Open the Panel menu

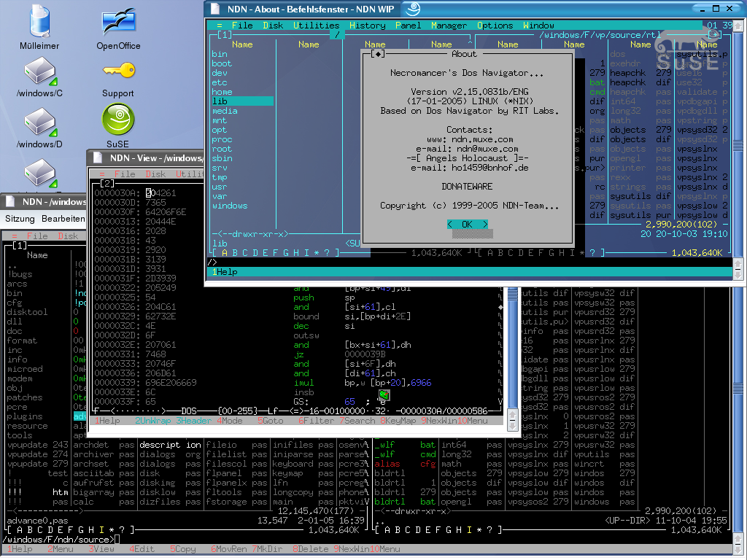409,26
